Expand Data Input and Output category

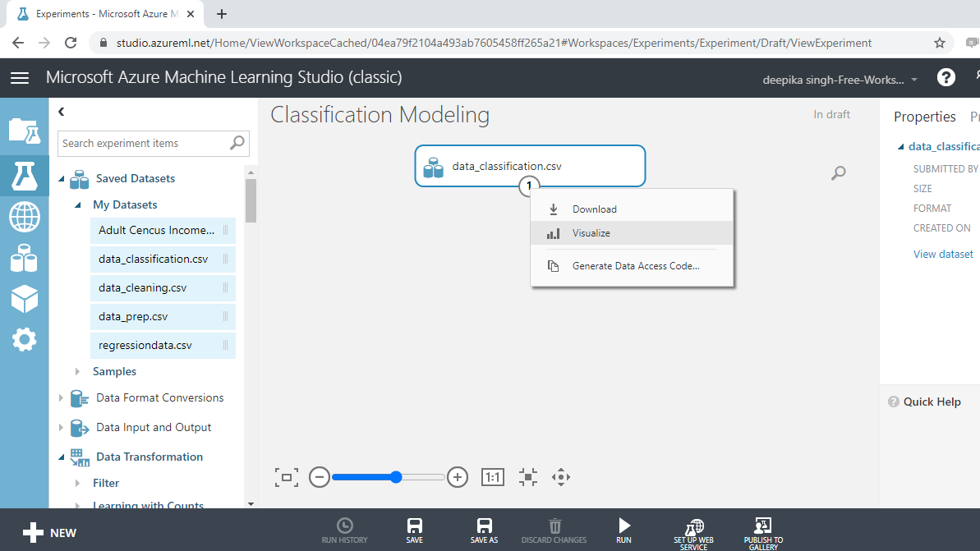tap(62, 428)
